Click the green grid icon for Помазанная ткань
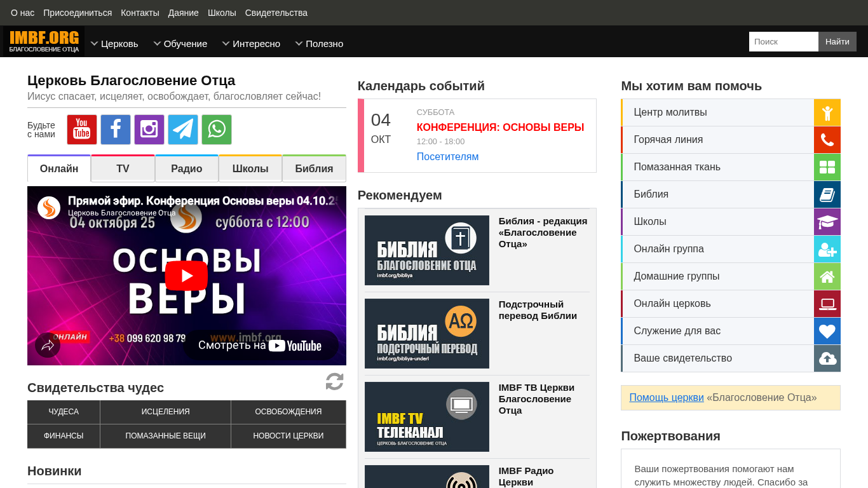 (x=827, y=167)
